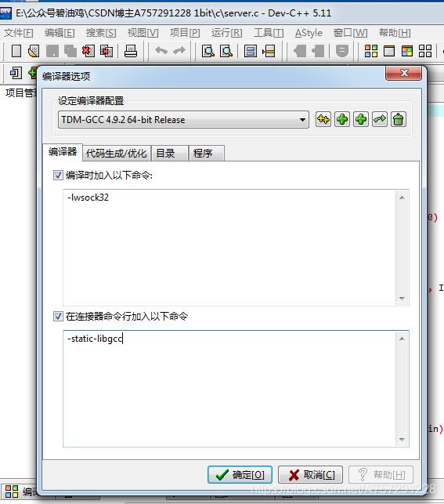444x504 pixels.
Task: Select the 编译器 tab
Action: (x=63, y=152)
